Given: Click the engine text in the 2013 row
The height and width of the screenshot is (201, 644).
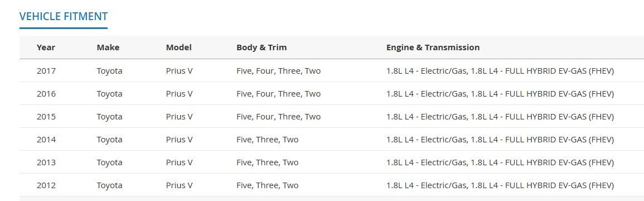Looking at the screenshot, I should click(x=500, y=162).
